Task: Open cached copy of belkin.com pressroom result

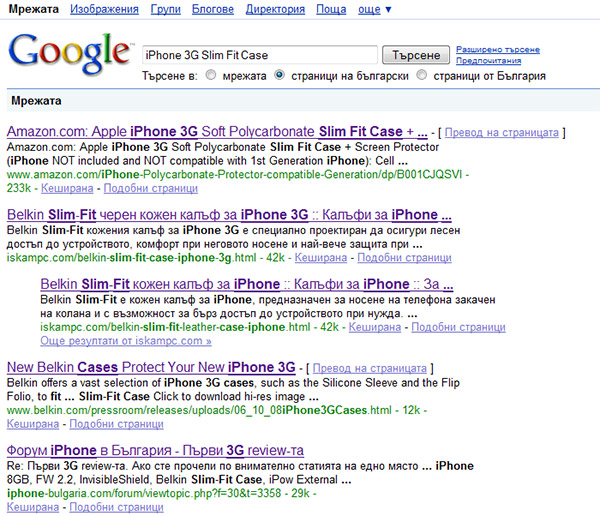Action: point(33,424)
